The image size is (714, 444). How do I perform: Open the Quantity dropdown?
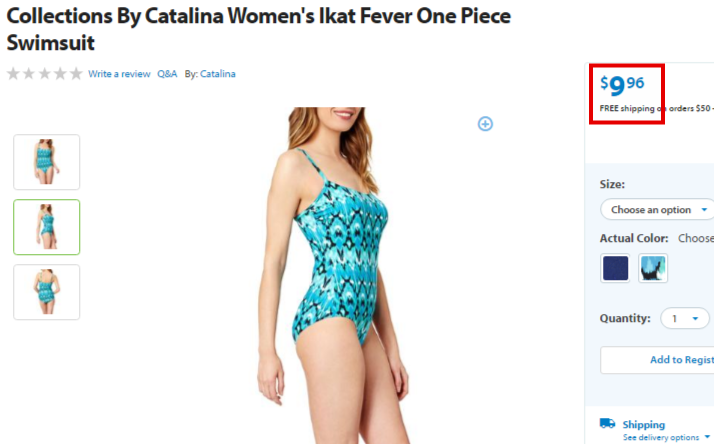click(685, 318)
